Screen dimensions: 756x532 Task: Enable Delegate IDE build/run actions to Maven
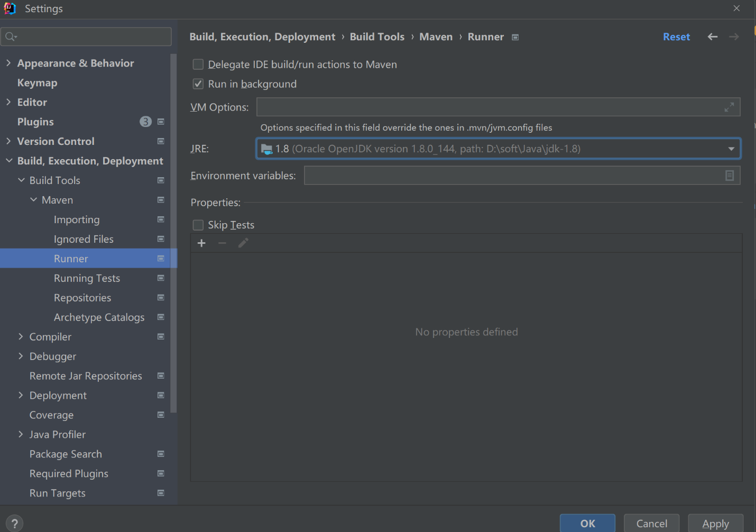click(198, 65)
